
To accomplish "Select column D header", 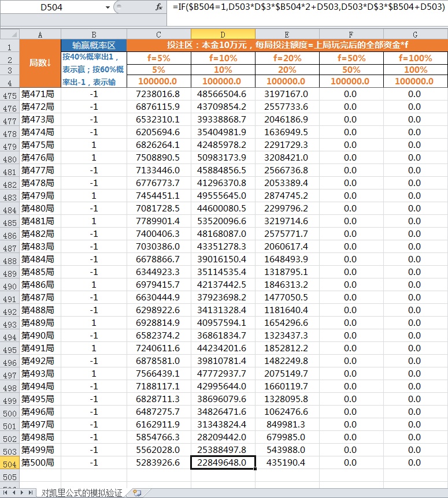I will 223,34.
